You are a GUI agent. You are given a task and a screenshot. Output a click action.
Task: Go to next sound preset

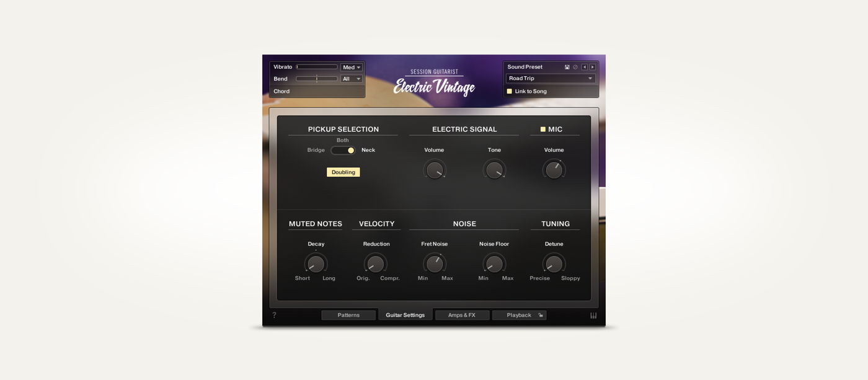(592, 67)
